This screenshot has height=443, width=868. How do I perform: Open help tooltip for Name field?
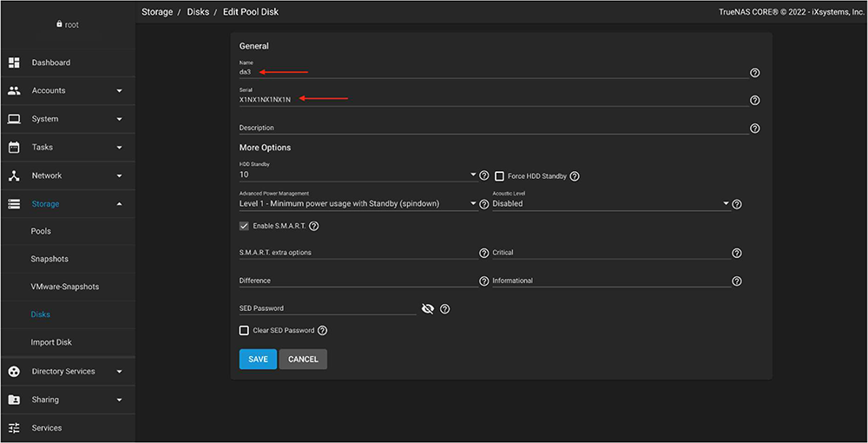[754, 73]
